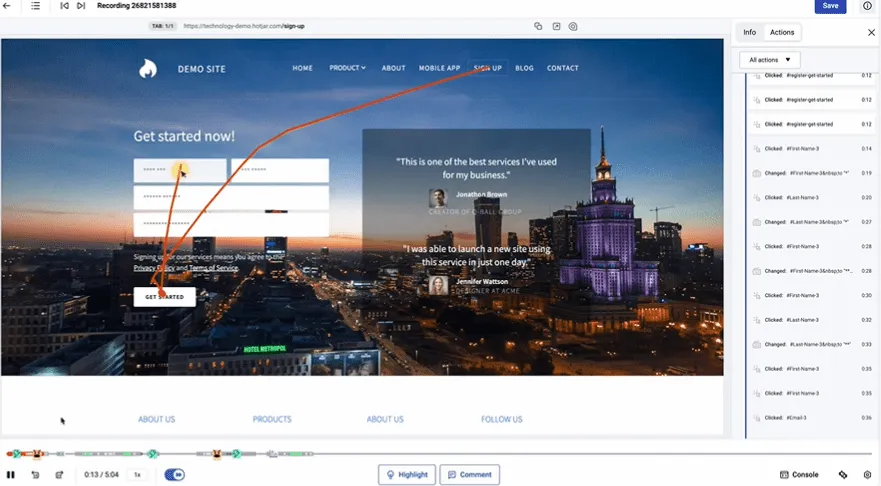Open page URL in a new tab
881x486 pixels.
point(556,26)
